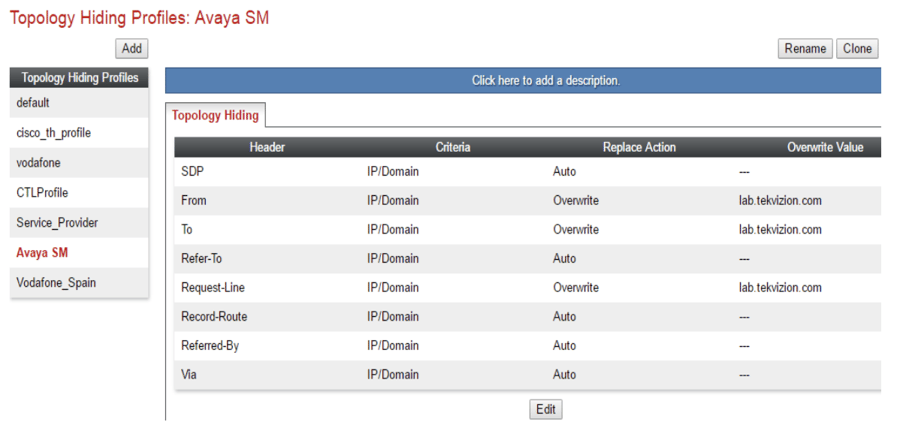Click IP/Domain in the SDP row
This screenshot has height=431, width=900.
[393, 172]
